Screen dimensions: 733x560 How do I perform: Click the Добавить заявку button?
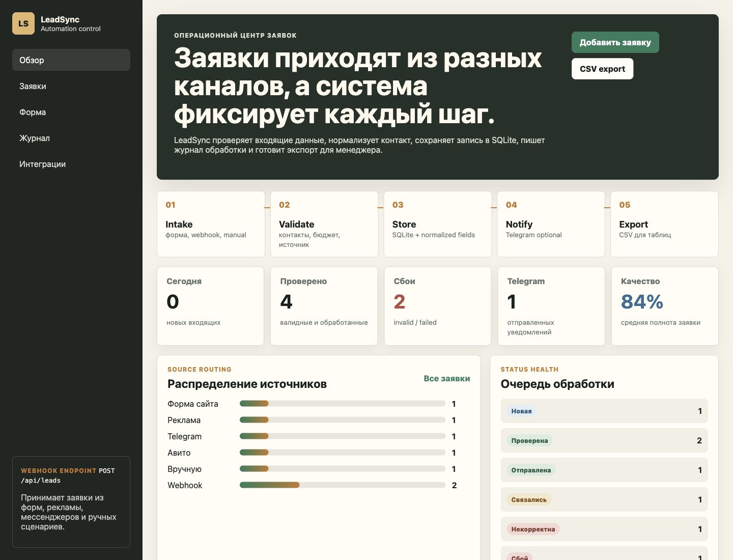pyautogui.click(x=615, y=42)
